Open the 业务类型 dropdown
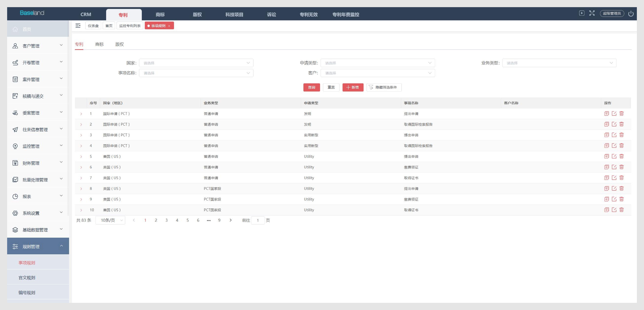The height and width of the screenshot is (310, 644). (x=559, y=63)
